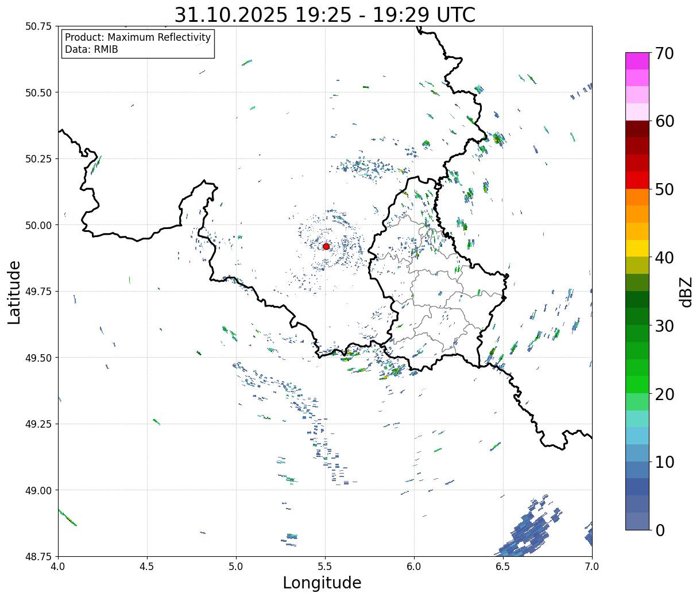This screenshot has height=597, width=700.
Task: Click the 'Data: RMIB' label
Action: (x=91, y=49)
